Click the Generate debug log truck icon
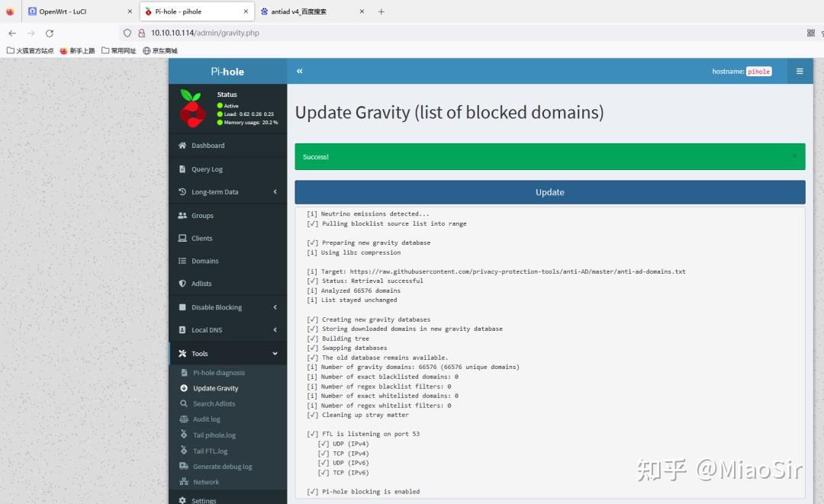The width and height of the screenshot is (824, 504). click(185, 466)
